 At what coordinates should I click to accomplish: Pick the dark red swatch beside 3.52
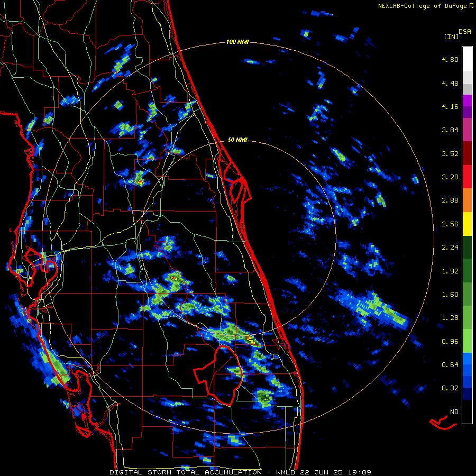467,153
